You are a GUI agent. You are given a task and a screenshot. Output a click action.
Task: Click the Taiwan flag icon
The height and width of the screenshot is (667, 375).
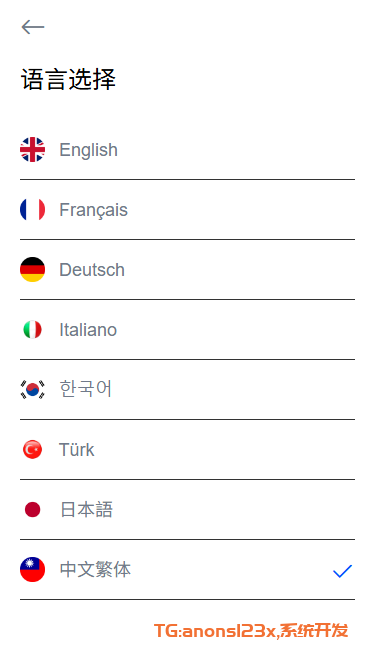pyautogui.click(x=32, y=570)
